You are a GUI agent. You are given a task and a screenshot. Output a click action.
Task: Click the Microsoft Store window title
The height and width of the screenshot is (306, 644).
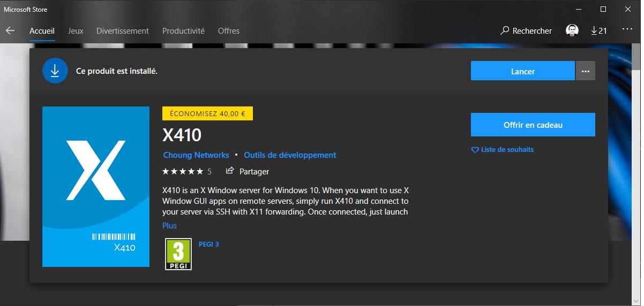26,9
